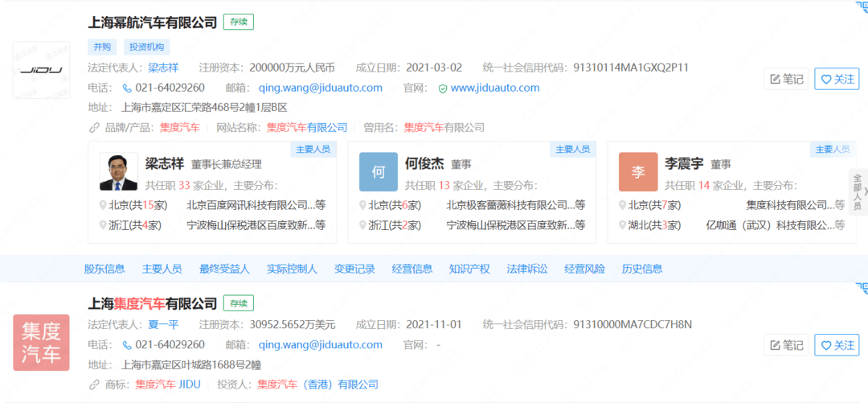The height and width of the screenshot is (403, 868).
Task: Select the 知识产权 tab
Action: pyautogui.click(x=470, y=269)
